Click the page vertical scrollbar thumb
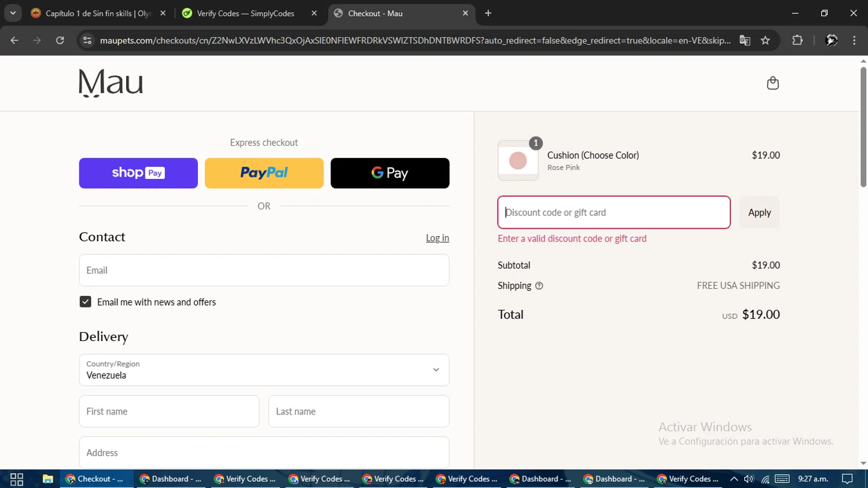 pos(863,127)
